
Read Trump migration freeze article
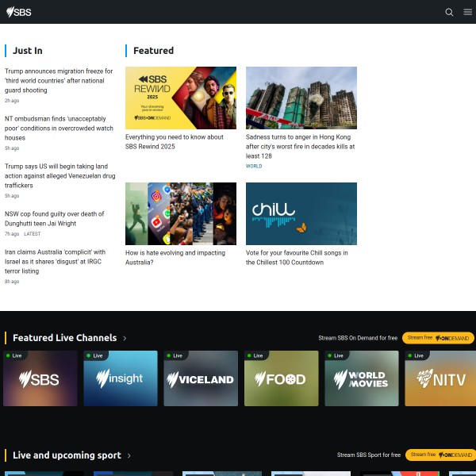coord(59,80)
